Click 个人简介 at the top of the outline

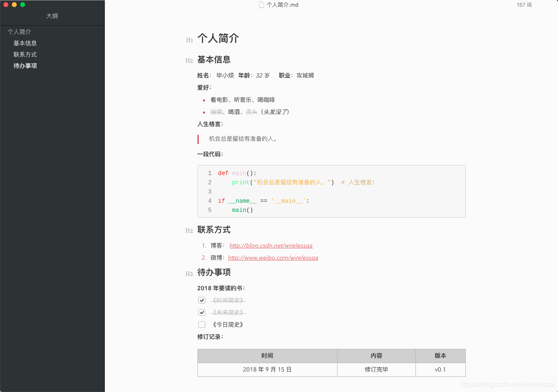(18, 31)
